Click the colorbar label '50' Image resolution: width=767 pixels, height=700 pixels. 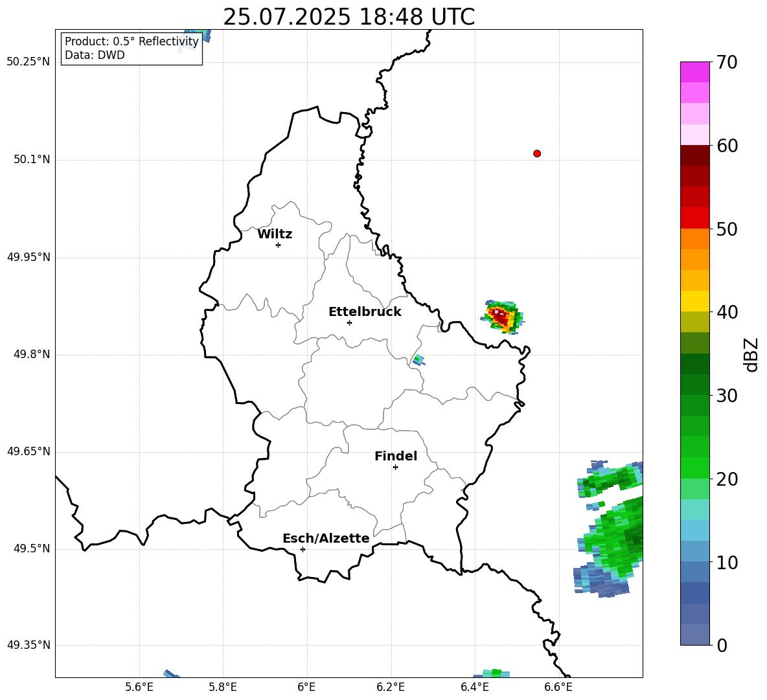click(x=727, y=229)
